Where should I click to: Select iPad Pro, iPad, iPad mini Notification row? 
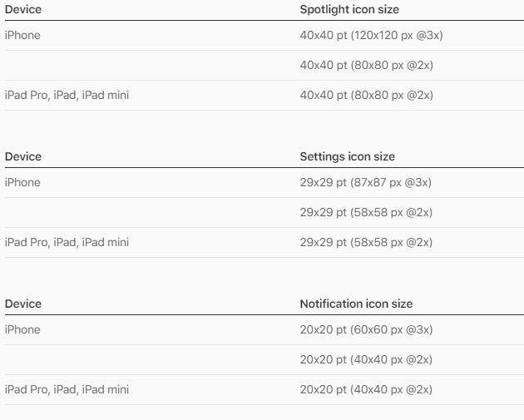coord(67,390)
